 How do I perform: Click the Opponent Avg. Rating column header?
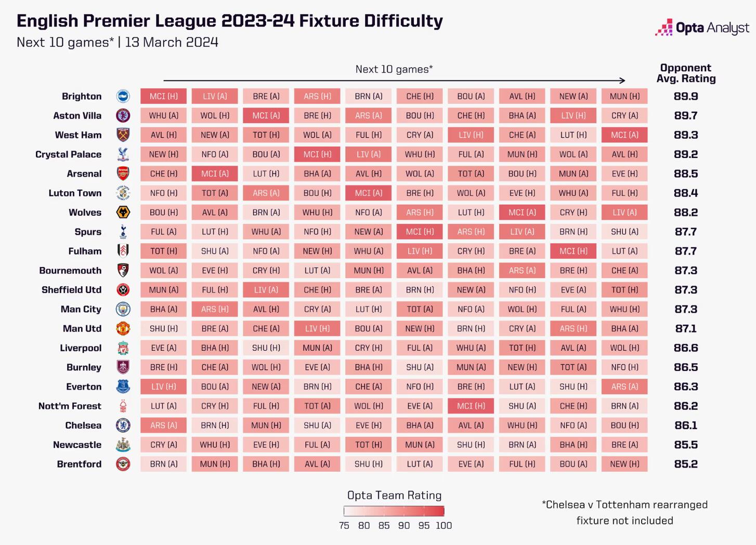[x=686, y=73]
